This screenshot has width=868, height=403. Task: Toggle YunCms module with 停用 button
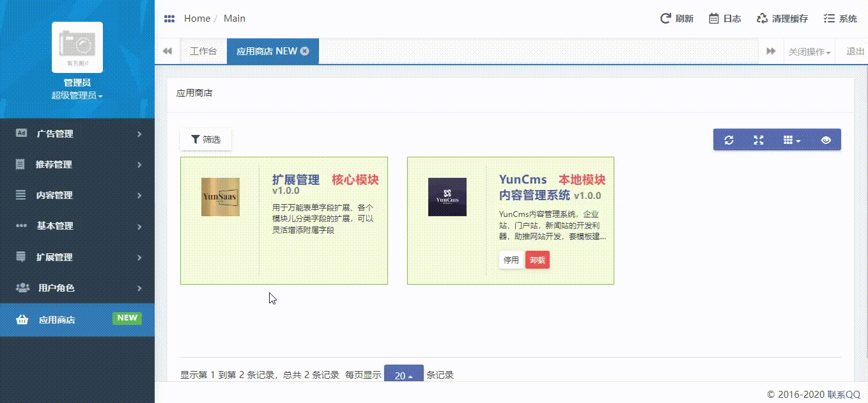pyautogui.click(x=511, y=260)
